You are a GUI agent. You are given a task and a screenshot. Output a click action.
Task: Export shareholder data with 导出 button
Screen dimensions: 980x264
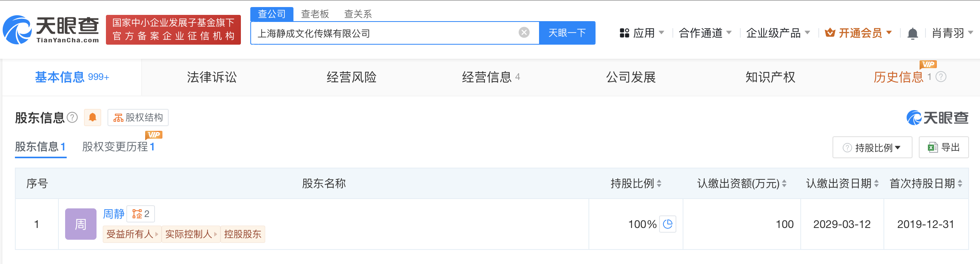click(x=944, y=148)
